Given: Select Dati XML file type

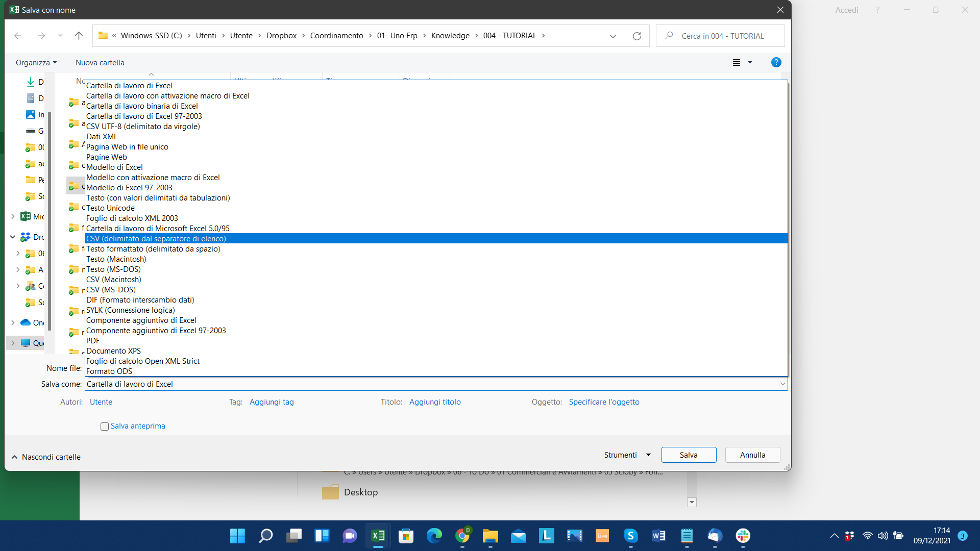Looking at the screenshot, I should click(x=436, y=137).
